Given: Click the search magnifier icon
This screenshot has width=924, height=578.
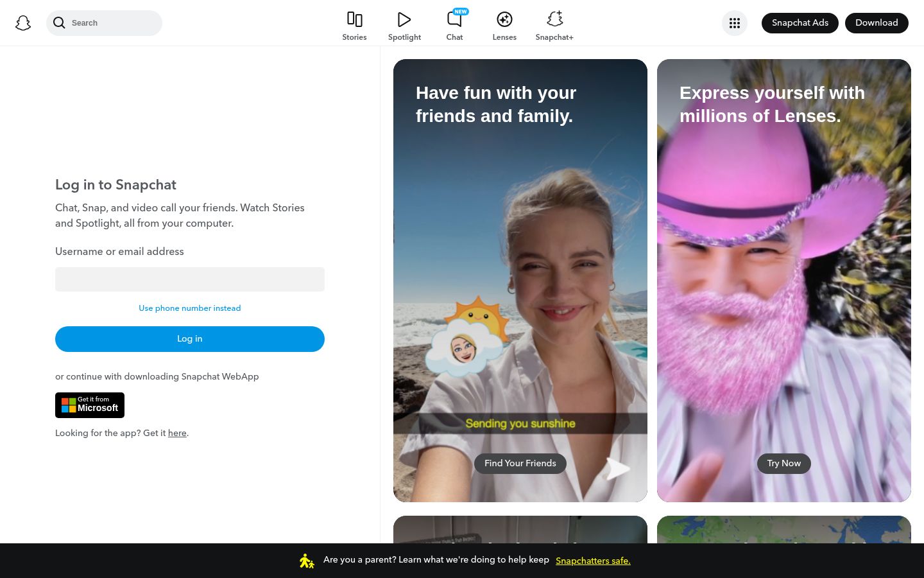Looking at the screenshot, I should coord(60,22).
